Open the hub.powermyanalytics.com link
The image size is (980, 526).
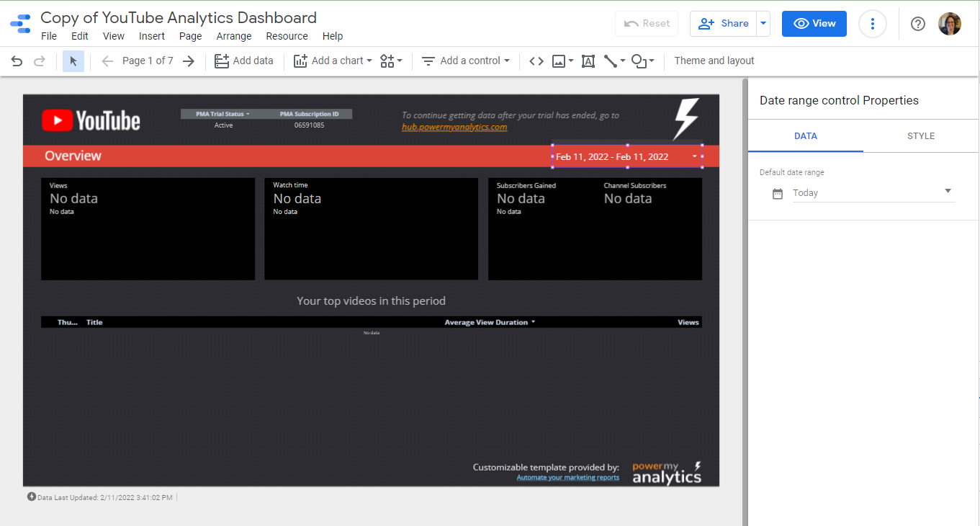tap(454, 127)
